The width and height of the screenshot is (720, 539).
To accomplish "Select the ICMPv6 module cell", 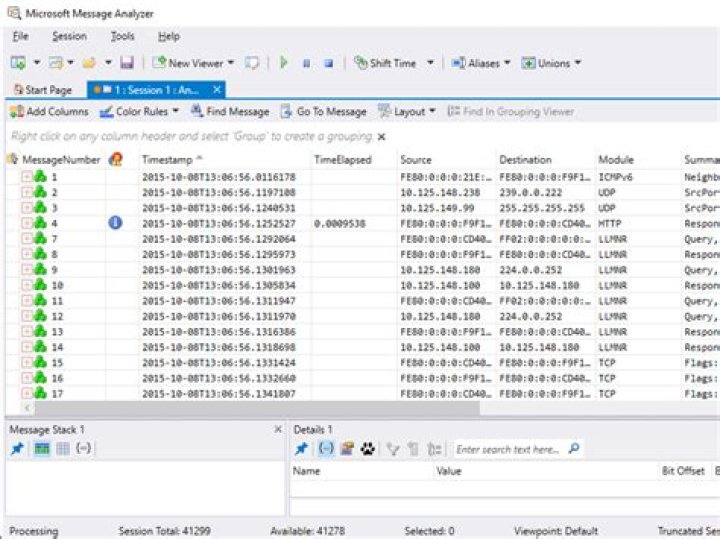I will (x=615, y=177).
